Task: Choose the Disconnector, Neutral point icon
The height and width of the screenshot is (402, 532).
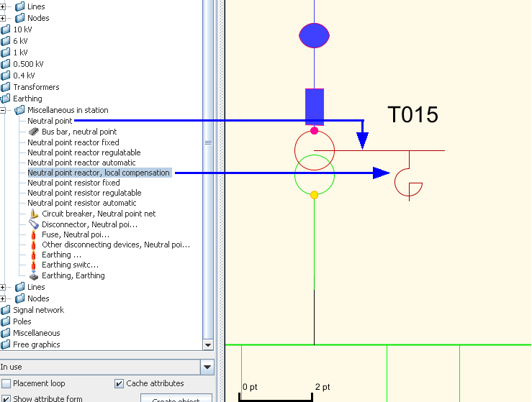Action: (x=34, y=224)
